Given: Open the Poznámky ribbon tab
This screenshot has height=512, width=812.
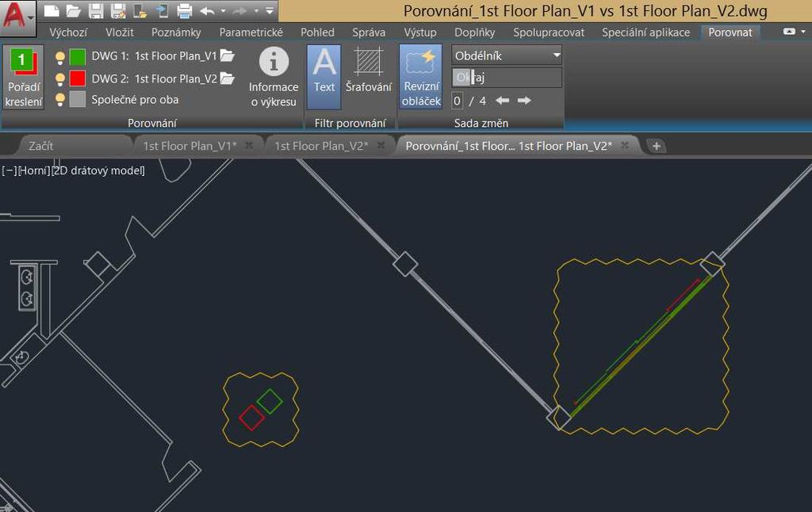Looking at the screenshot, I should pyautogui.click(x=176, y=32).
